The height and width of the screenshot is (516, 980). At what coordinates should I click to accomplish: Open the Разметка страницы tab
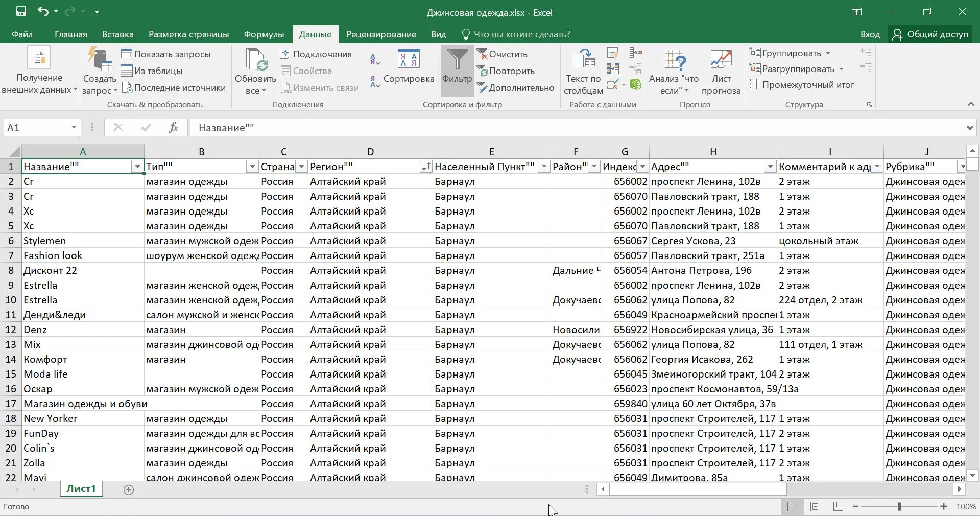point(188,34)
